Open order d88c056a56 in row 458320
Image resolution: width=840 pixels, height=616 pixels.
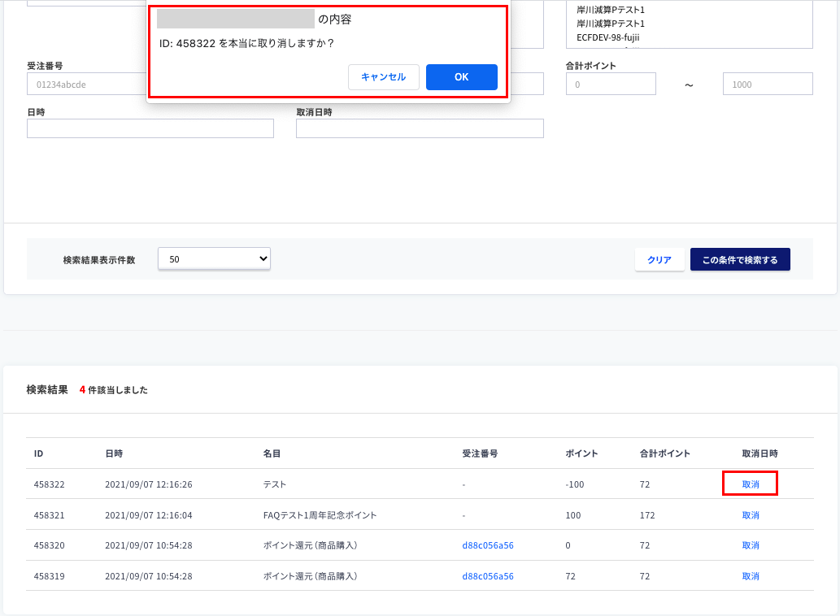point(487,545)
